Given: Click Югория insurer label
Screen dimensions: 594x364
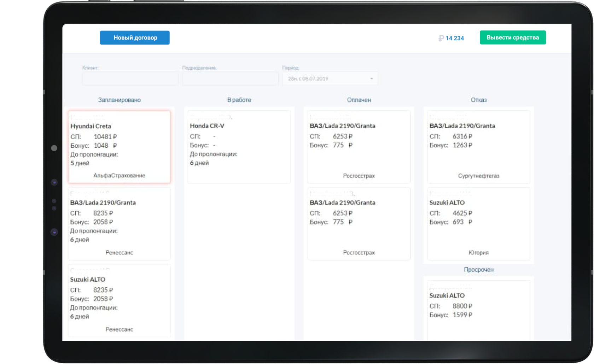Looking at the screenshot, I should 479,253.
